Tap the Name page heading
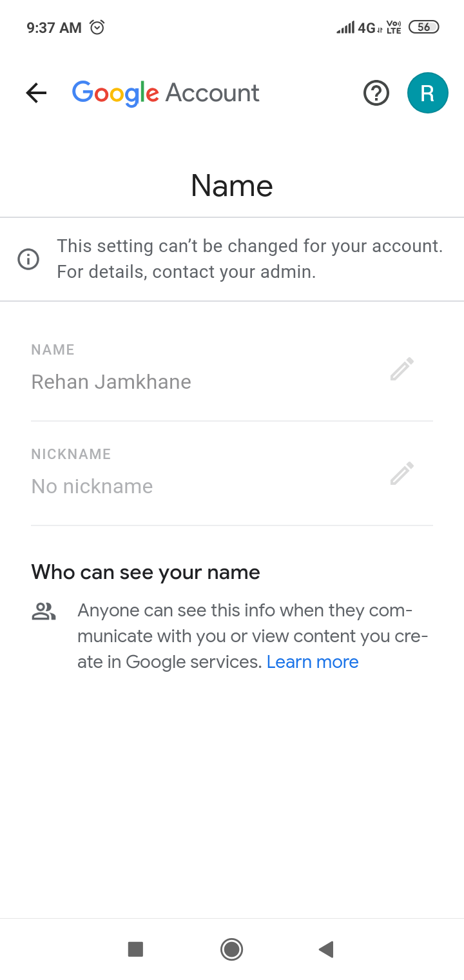Viewport: 464px width, 980px height. [232, 186]
